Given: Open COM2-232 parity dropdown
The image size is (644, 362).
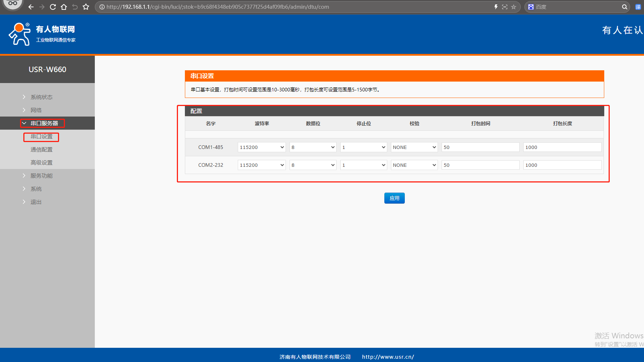Looking at the screenshot, I should point(414,165).
